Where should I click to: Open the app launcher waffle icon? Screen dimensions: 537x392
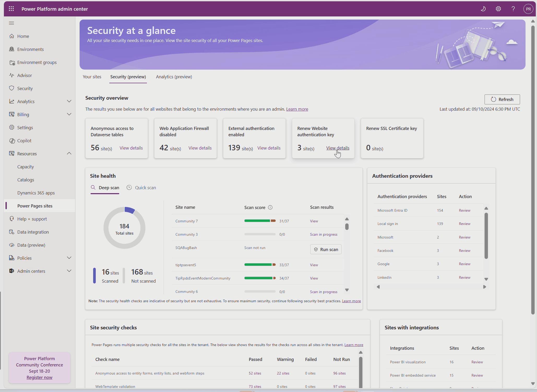11,9
